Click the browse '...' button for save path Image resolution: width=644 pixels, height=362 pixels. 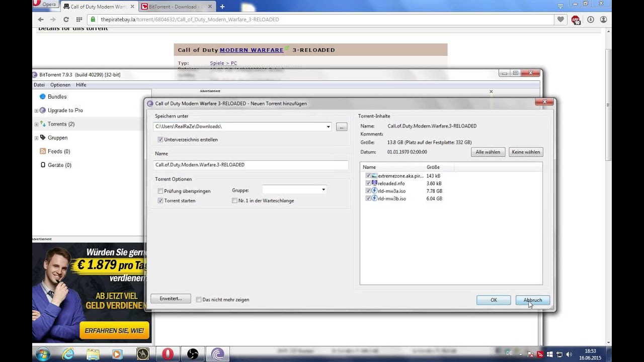click(342, 127)
